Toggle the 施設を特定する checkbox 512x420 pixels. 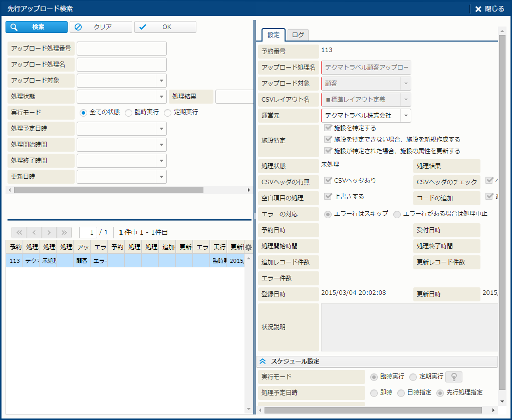329,128
